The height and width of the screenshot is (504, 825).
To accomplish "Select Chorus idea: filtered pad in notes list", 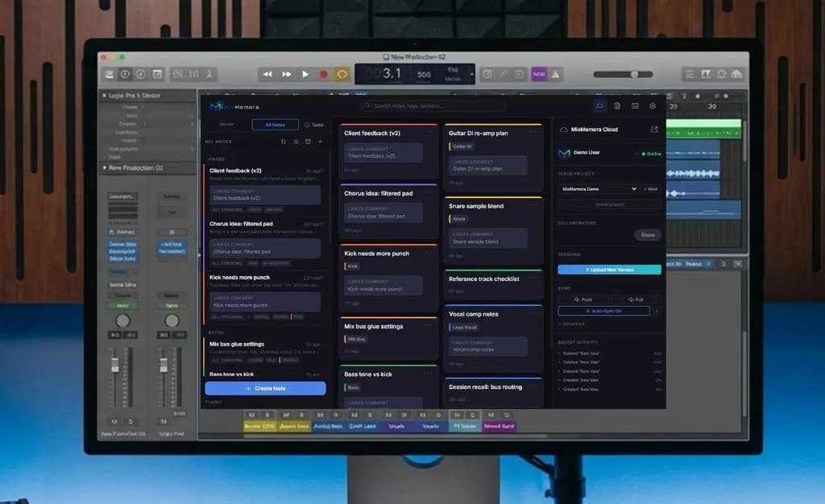I will click(x=264, y=242).
